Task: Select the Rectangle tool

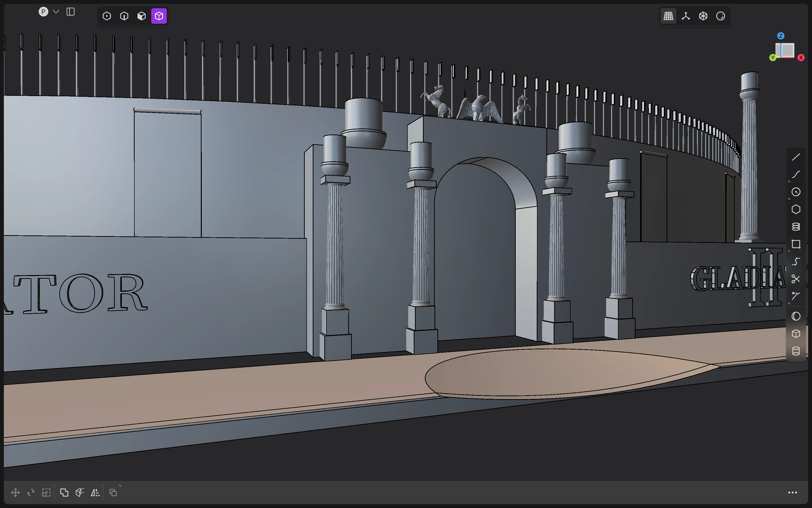Action: pyautogui.click(x=796, y=244)
